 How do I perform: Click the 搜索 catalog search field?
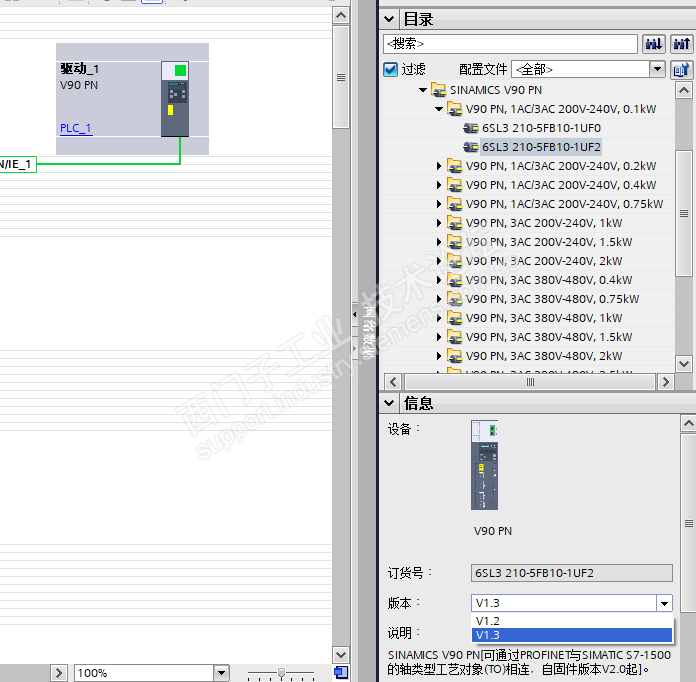click(510, 44)
